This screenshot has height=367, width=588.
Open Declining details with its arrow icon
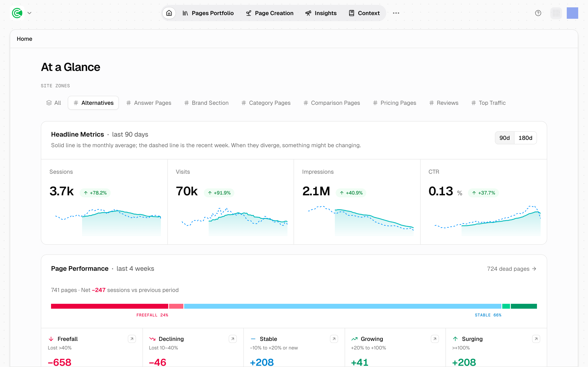(x=233, y=339)
